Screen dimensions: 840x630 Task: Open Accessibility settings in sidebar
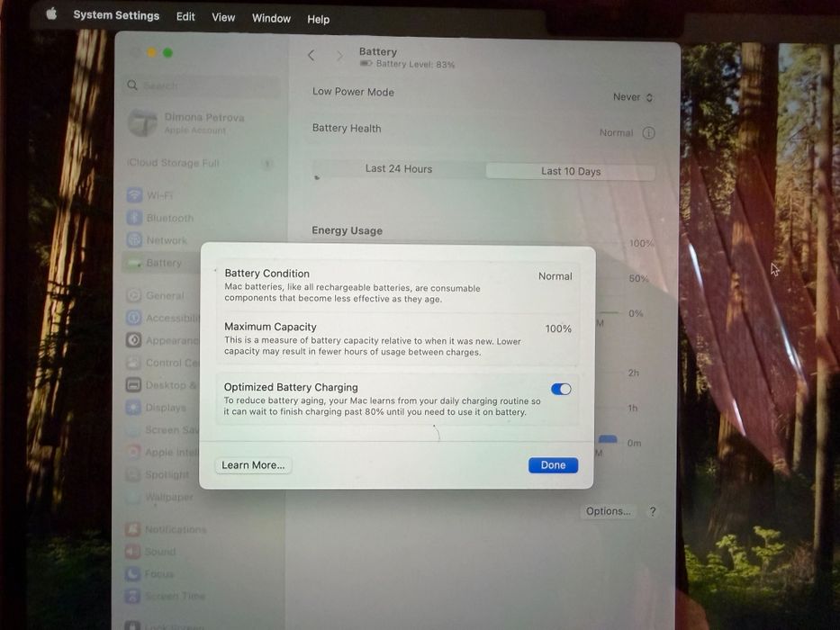point(162,318)
